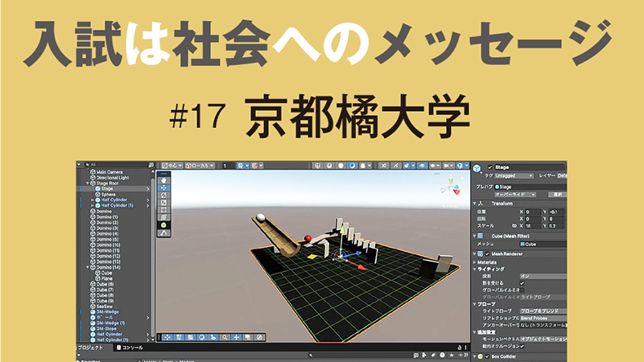Image resolution: width=644 pixels, height=362 pixels.
Task: Switch to the コンソール tab
Action: 130,348
